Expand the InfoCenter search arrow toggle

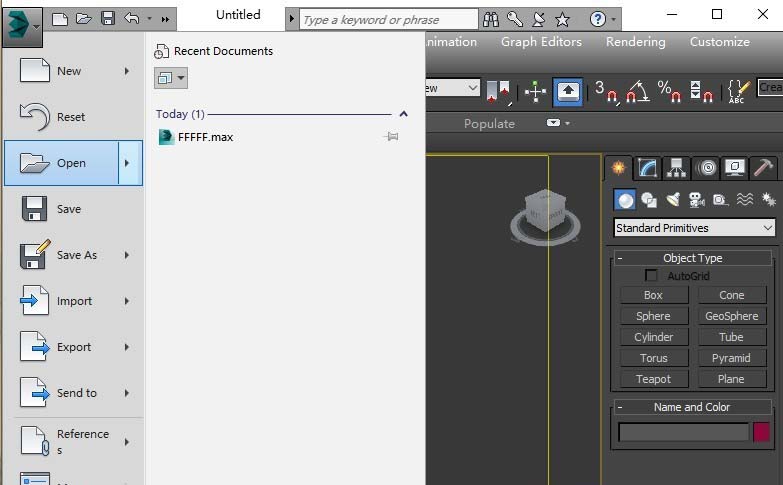(292, 19)
